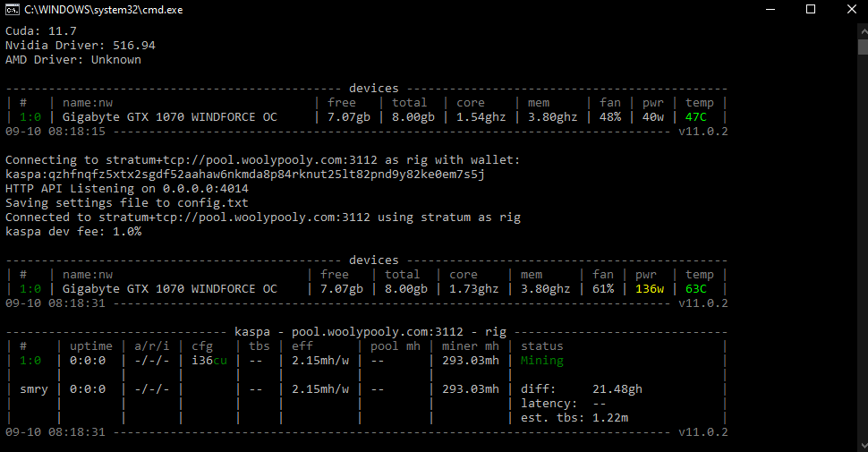Minimize the cmd.exe window
868x452 pixels.
click(770, 9)
